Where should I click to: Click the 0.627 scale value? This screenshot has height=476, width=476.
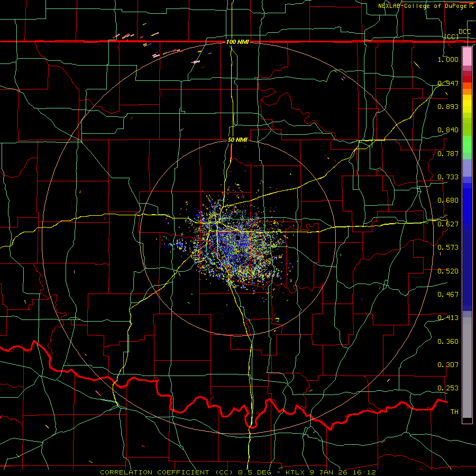448,224
